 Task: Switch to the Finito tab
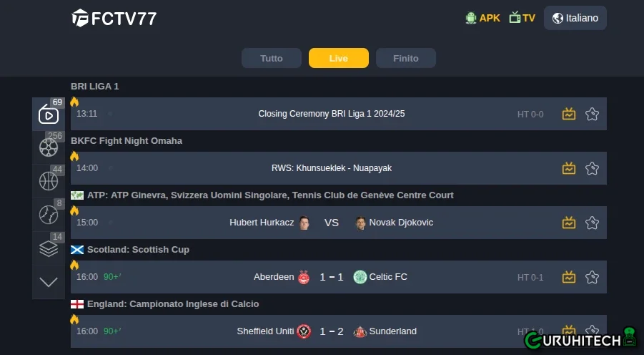[406, 58]
